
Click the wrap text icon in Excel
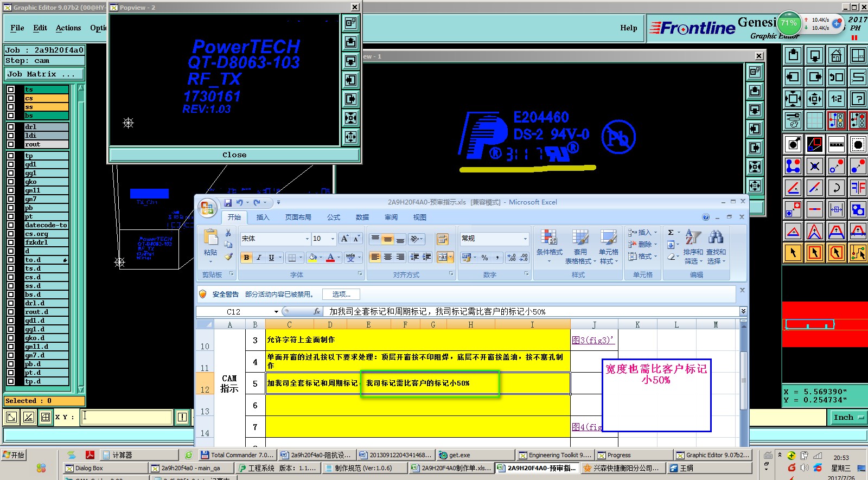[442, 239]
